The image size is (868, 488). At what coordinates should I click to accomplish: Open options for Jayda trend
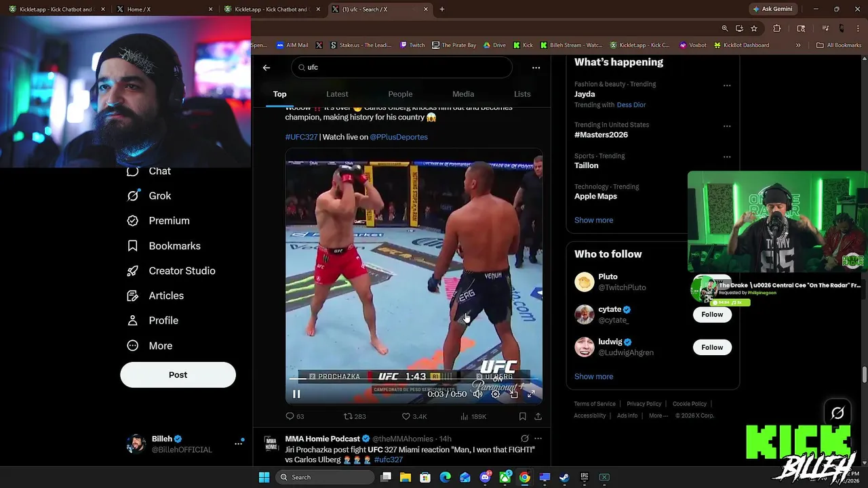(x=727, y=85)
